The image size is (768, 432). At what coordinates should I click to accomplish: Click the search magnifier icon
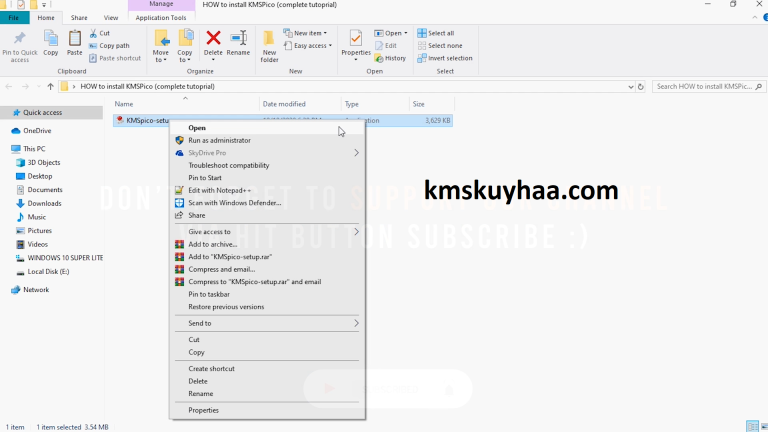[759, 87]
